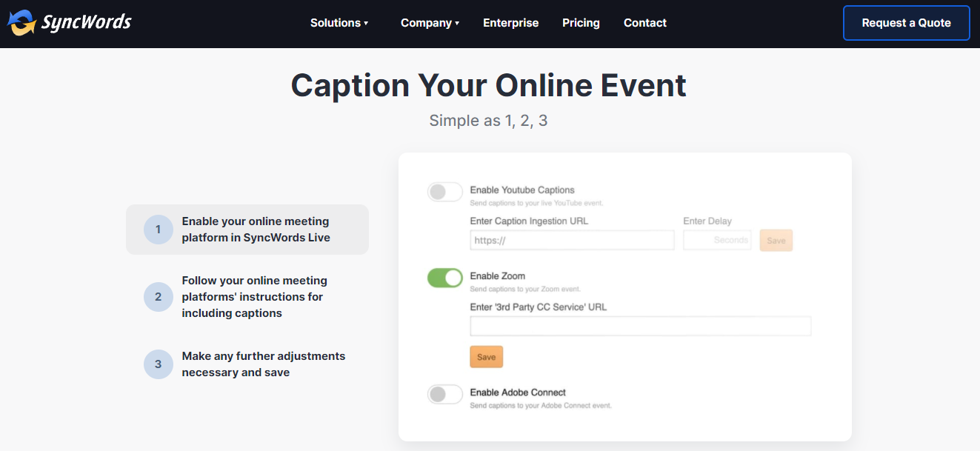Click the SyncWords logo icon

22,23
